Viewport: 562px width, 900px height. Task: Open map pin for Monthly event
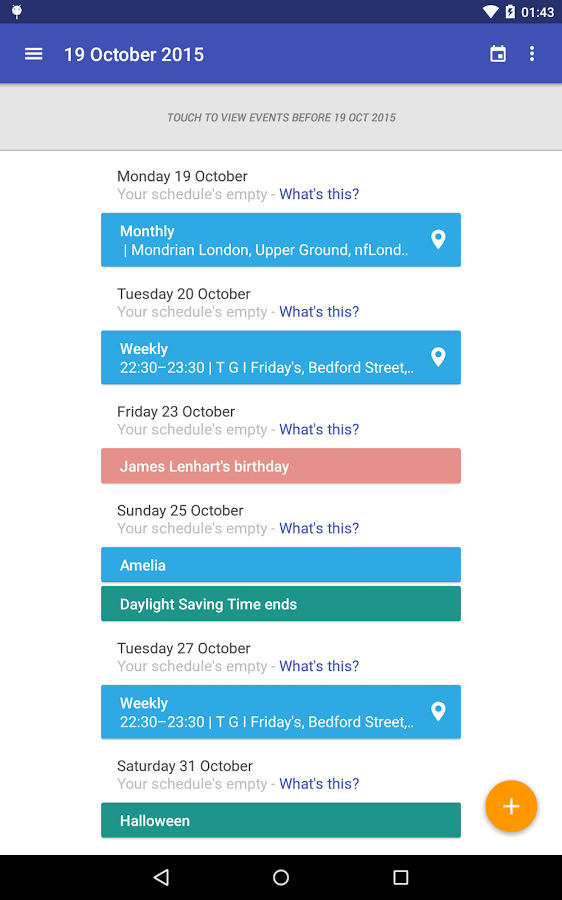click(x=439, y=239)
